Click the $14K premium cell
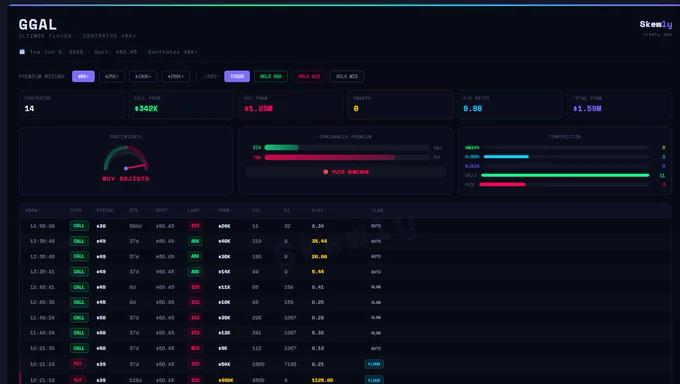The image size is (680, 384). (224, 272)
